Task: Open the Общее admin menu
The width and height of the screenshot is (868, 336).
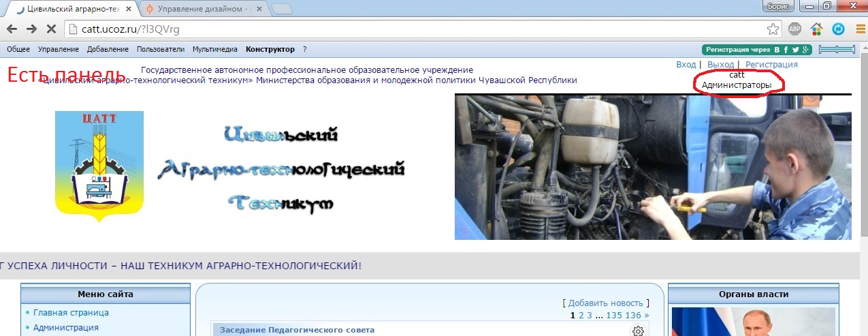Action: tap(18, 50)
